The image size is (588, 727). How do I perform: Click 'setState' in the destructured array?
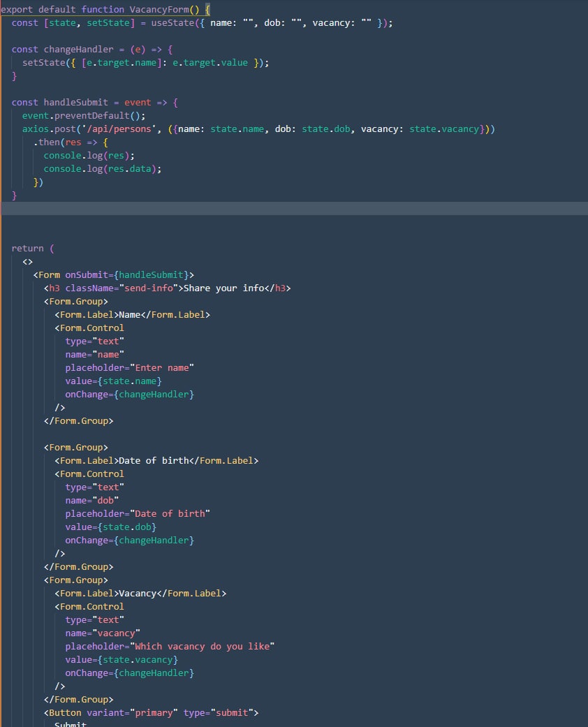point(108,23)
